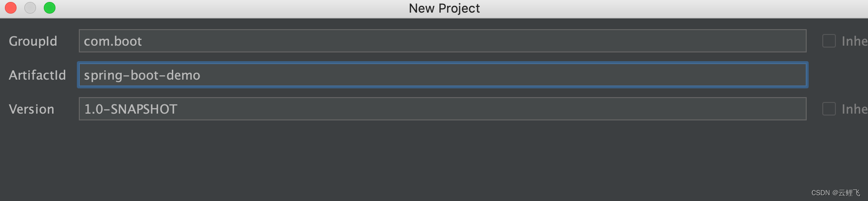Select the GroupId label
868x201 pixels.
(33, 41)
